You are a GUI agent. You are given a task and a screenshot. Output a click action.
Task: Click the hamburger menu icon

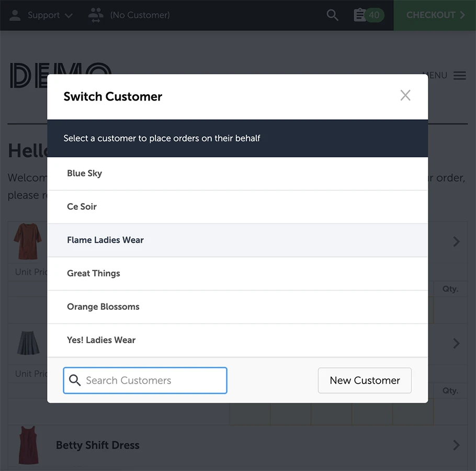pos(460,75)
